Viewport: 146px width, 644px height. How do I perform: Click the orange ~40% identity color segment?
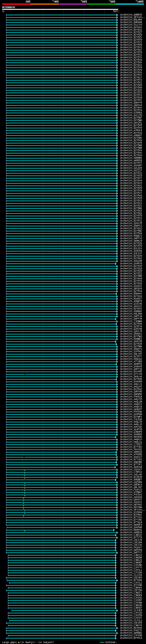(x=45, y=4)
